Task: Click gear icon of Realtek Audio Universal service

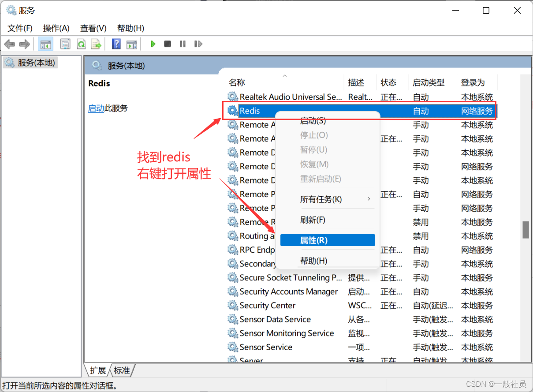Action: point(232,97)
